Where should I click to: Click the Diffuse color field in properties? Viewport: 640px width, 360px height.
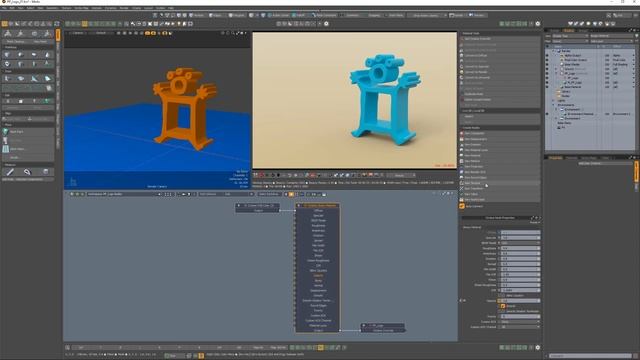click(520, 232)
